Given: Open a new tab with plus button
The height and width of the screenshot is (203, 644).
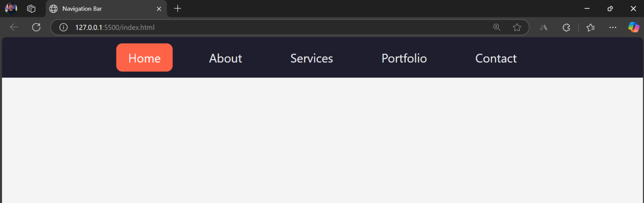Looking at the screenshot, I should pos(178,8).
